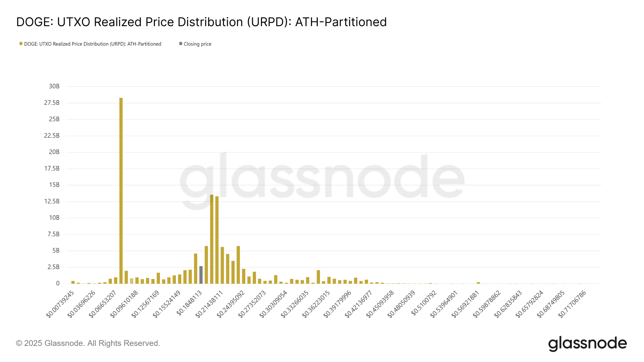Click the 0 y-axis label

(x=58, y=283)
